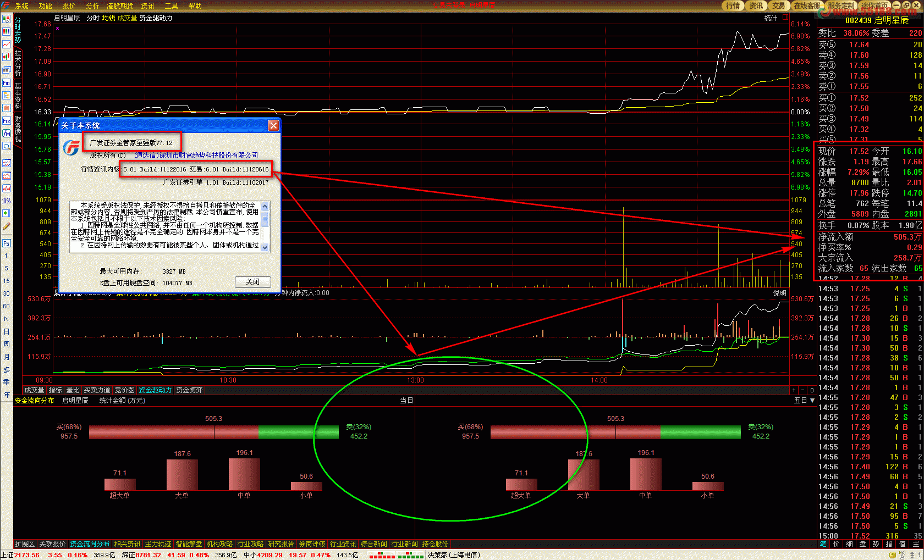Click the pencil drawing tool icon
924x560 pixels.
click(7, 226)
